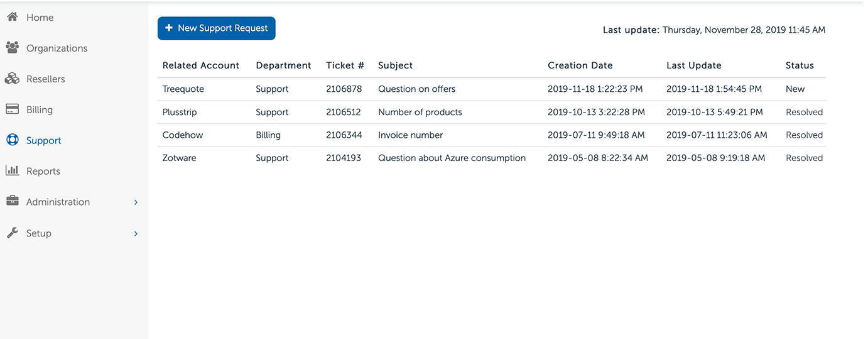Sort by Ticket # column header
Image resolution: width=868 pixels, height=339 pixels.
(345, 65)
